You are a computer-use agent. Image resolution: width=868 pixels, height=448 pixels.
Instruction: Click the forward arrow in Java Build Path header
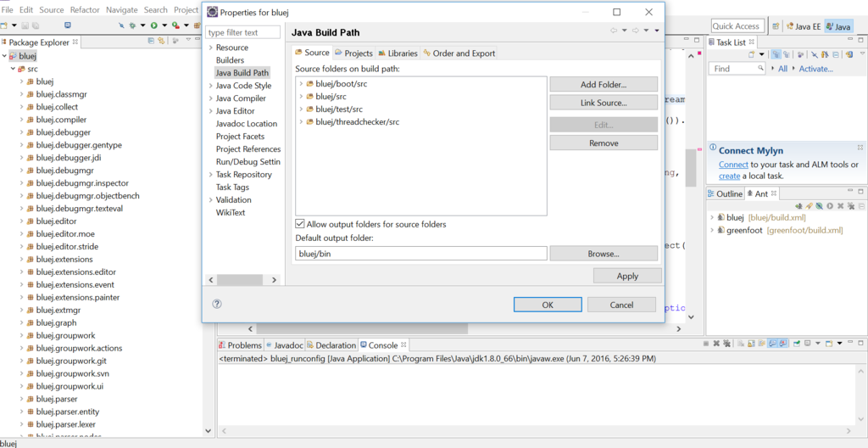tap(636, 31)
